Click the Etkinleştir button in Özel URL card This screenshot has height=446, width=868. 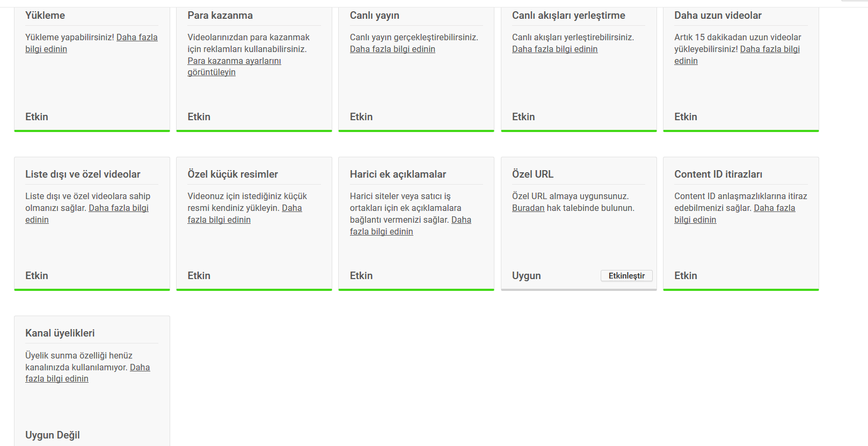pos(626,275)
